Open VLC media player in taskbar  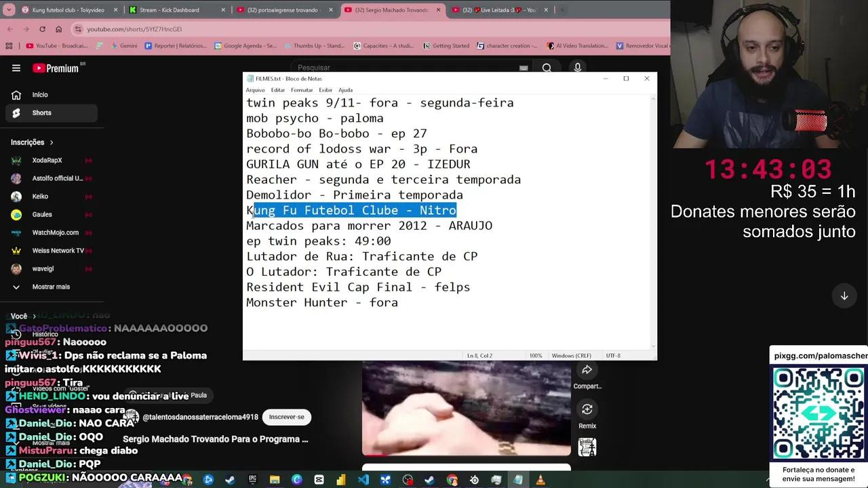click(x=540, y=480)
